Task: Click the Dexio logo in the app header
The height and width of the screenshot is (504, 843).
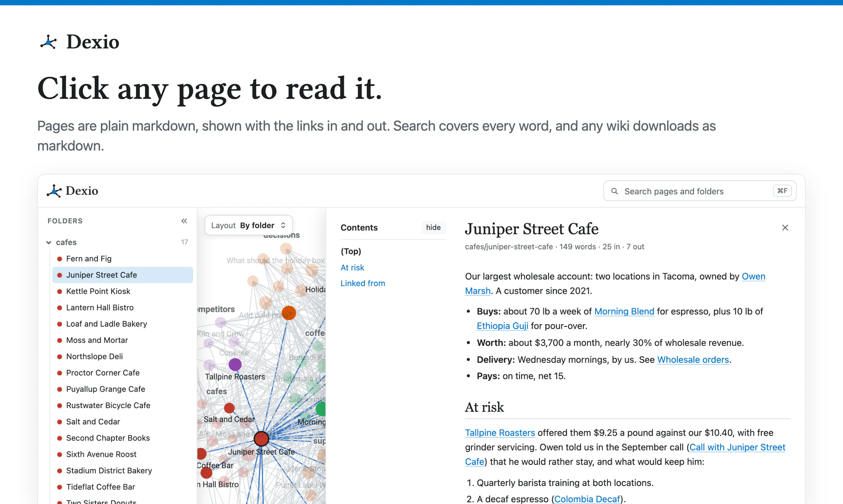Action: pos(72,191)
